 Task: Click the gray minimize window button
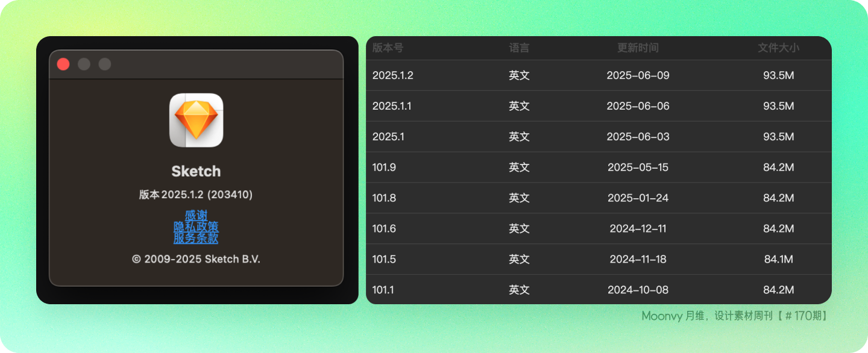(84, 64)
